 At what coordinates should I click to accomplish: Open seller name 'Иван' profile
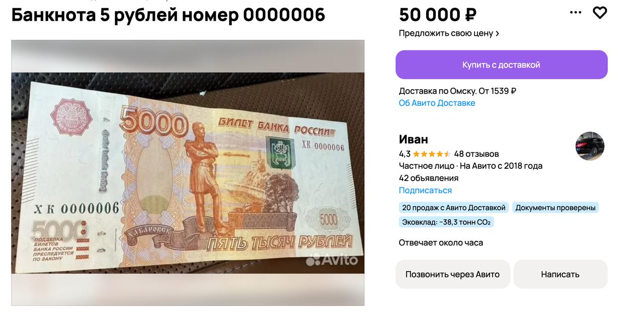coord(414,139)
